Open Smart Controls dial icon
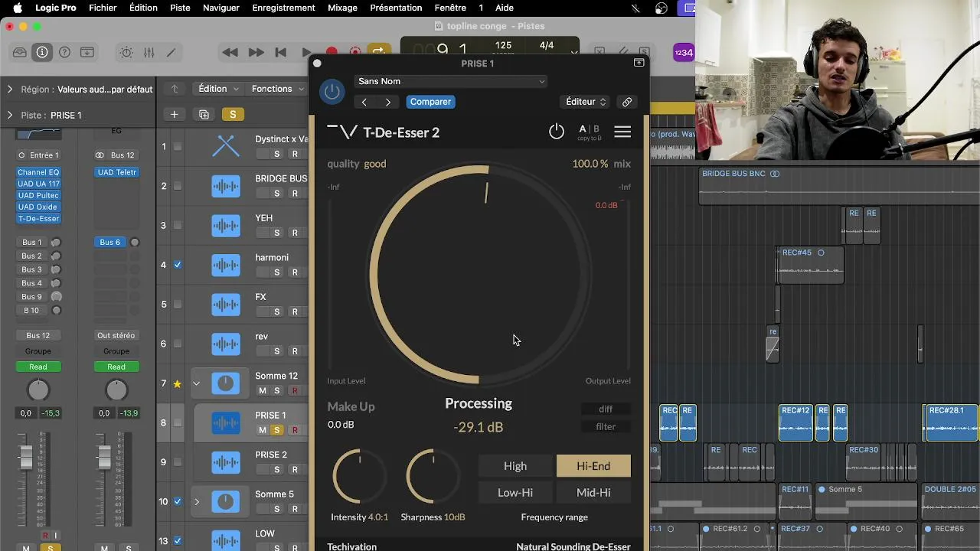 126,52
